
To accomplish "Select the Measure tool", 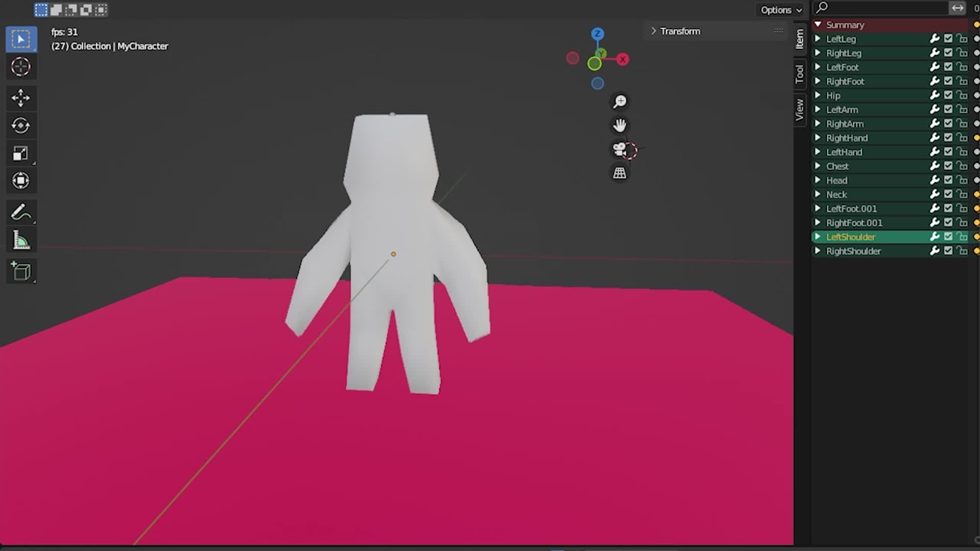I will 21,240.
